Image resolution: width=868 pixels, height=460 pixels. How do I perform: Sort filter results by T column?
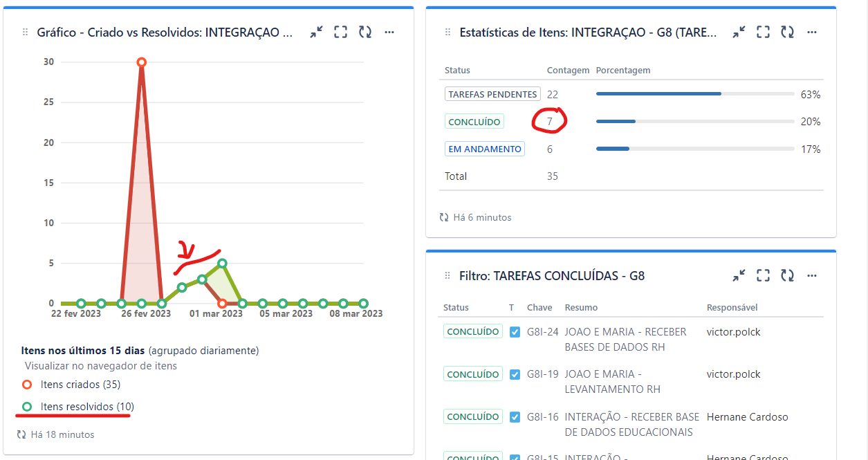point(511,308)
